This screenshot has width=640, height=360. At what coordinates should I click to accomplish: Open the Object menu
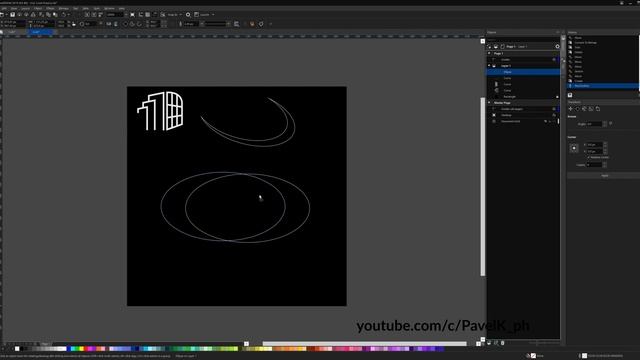click(38, 8)
